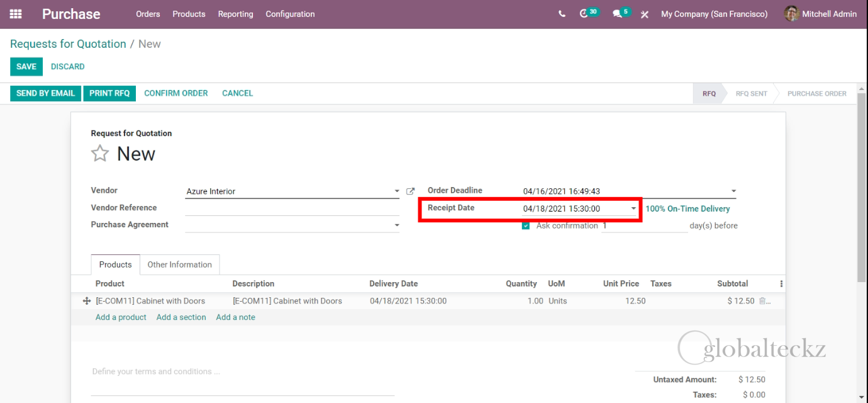Toggle the priority star next to New

tap(100, 154)
